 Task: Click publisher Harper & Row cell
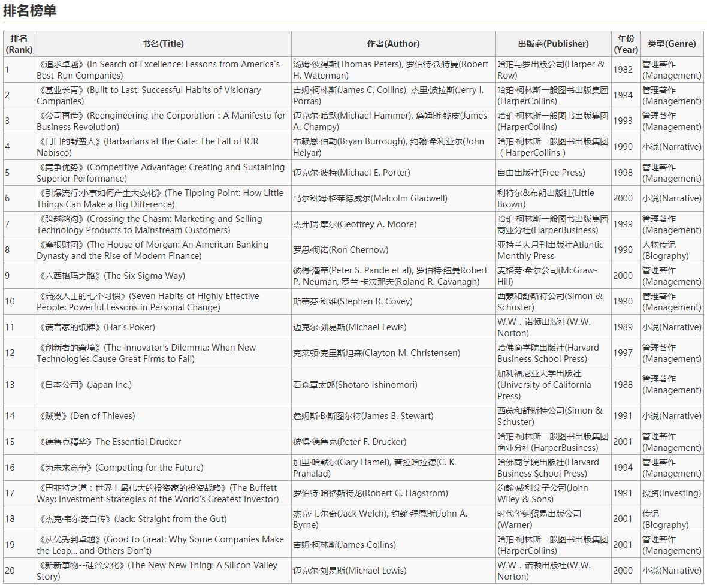(553, 70)
